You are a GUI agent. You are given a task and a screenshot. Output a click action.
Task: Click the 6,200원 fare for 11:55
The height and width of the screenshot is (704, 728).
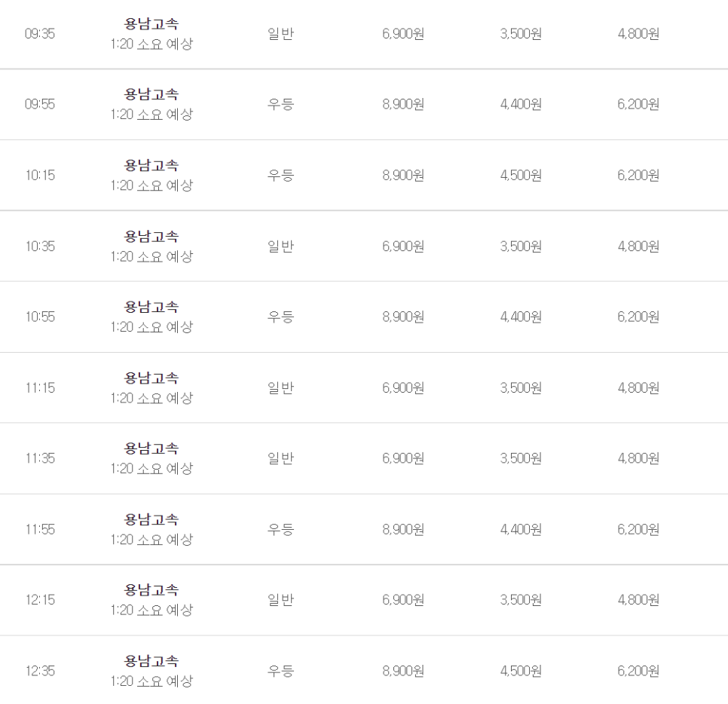[x=638, y=529]
